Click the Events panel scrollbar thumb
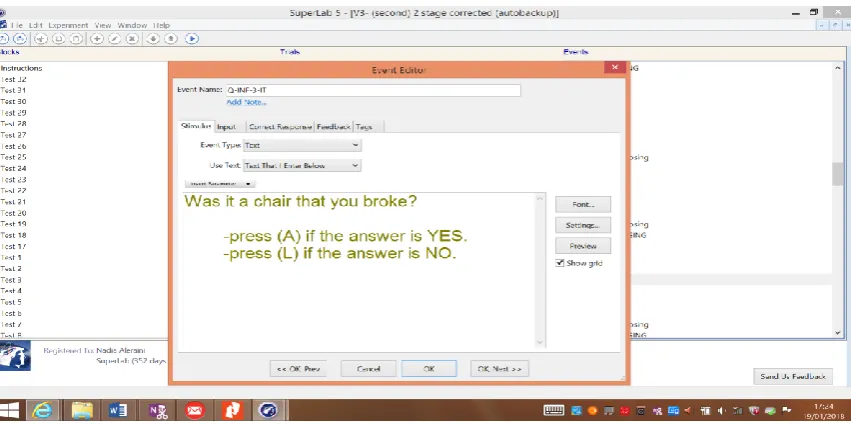This screenshot has width=851, height=424. click(838, 174)
